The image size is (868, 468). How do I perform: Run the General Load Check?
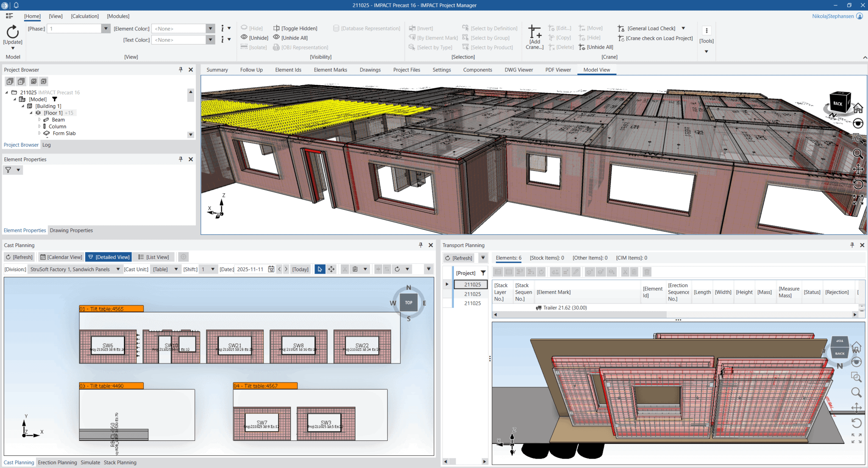(648, 28)
